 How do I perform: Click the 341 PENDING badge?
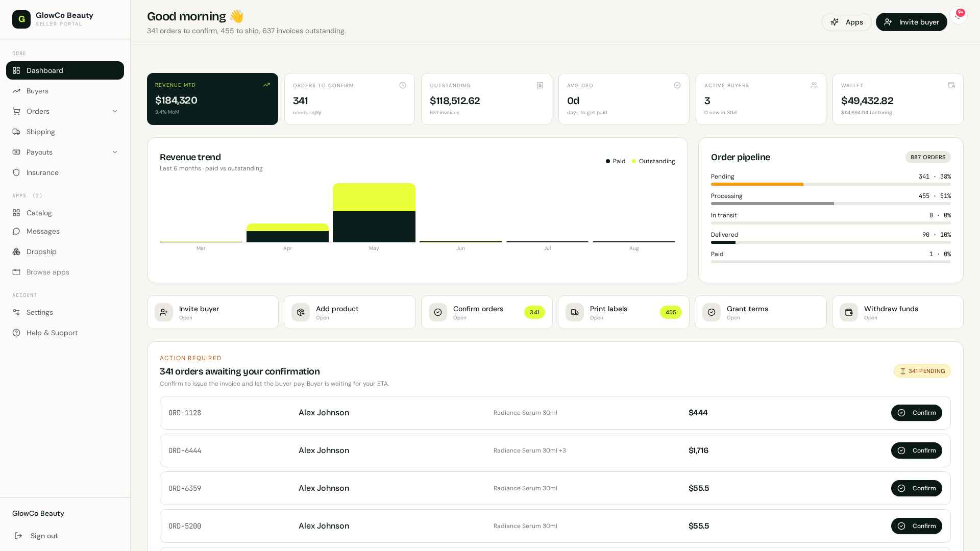tap(922, 371)
